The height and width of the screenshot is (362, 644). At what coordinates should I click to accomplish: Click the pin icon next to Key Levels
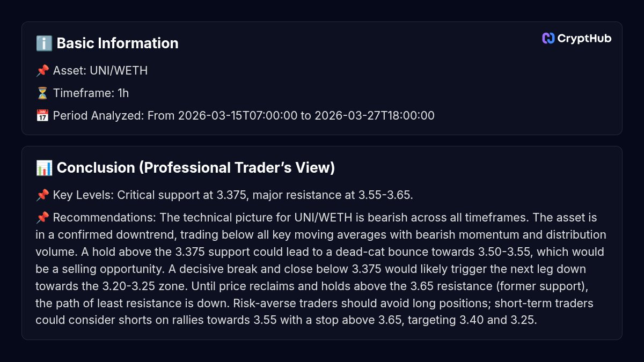tap(42, 195)
